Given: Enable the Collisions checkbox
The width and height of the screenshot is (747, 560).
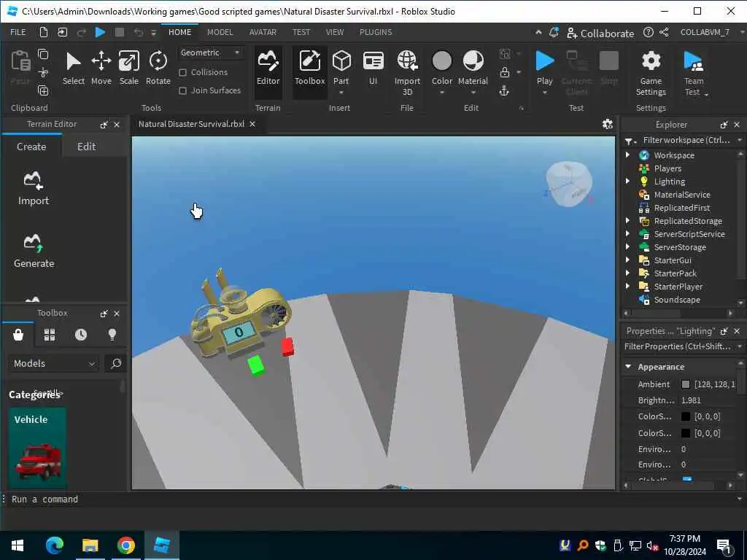Looking at the screenshot, I should (x=182, y=72).
